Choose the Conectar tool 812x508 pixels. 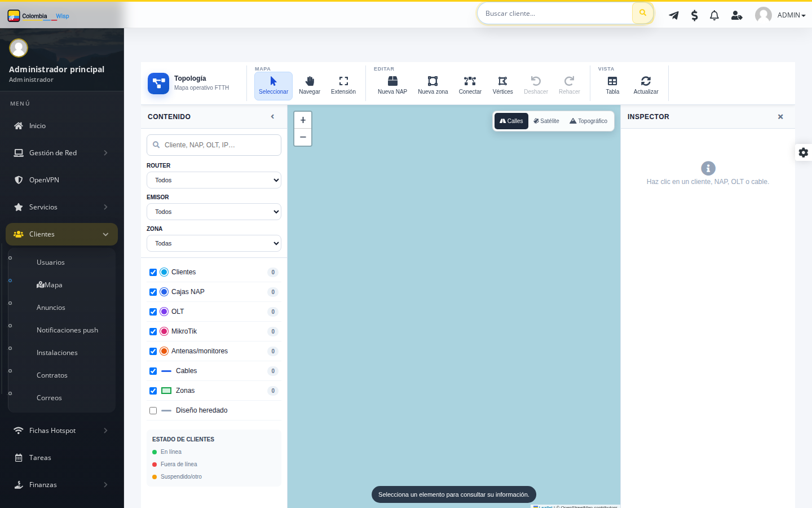[x=470, y=86]
